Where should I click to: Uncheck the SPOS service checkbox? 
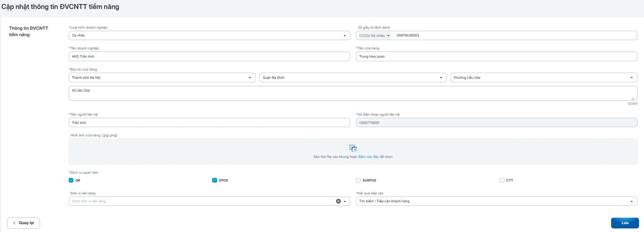point(215,180)
